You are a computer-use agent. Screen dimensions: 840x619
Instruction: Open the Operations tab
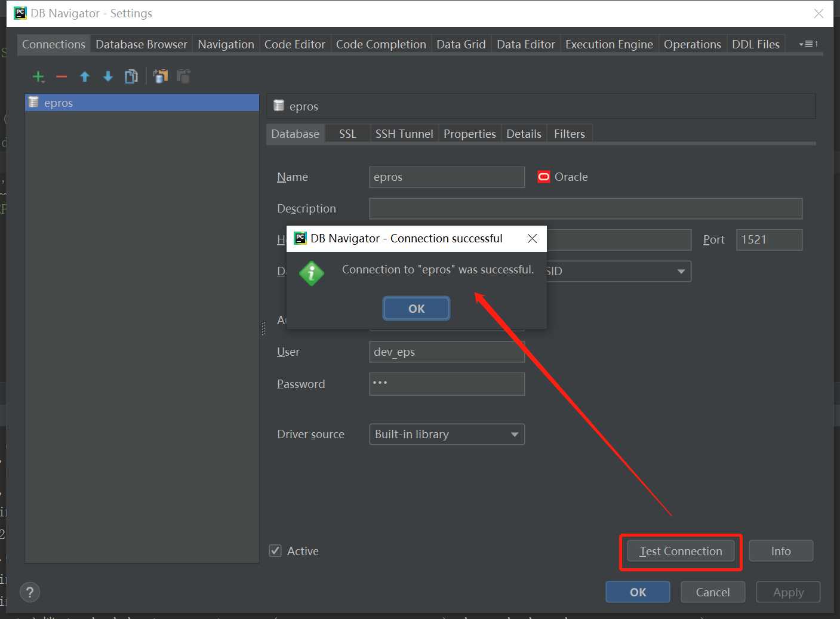693,44
